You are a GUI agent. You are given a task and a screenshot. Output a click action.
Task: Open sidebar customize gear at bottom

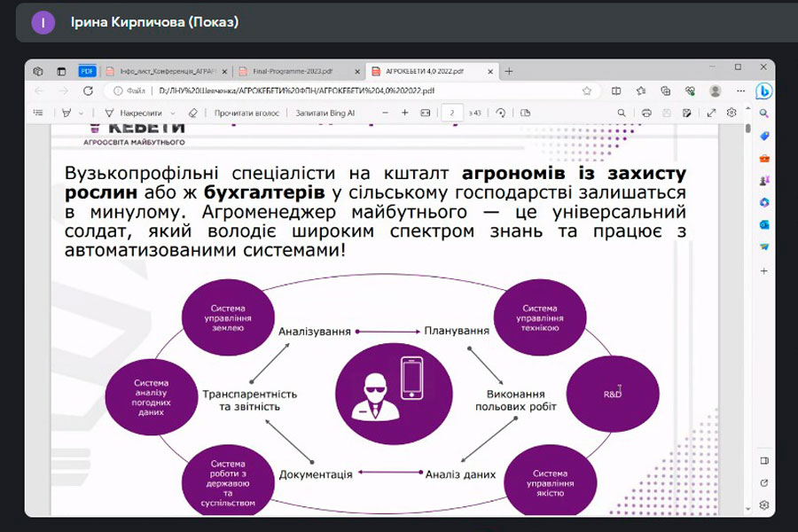(764, 505)
